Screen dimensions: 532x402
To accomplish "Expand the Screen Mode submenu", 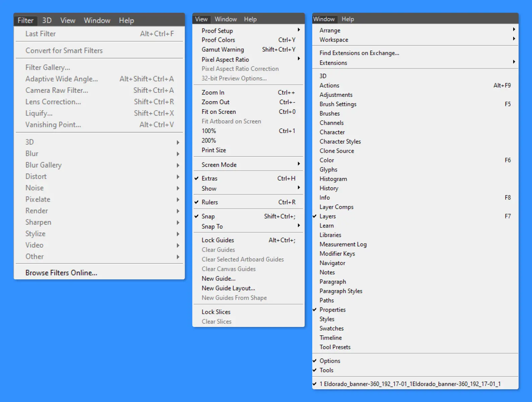I will [x=248, y=165].
